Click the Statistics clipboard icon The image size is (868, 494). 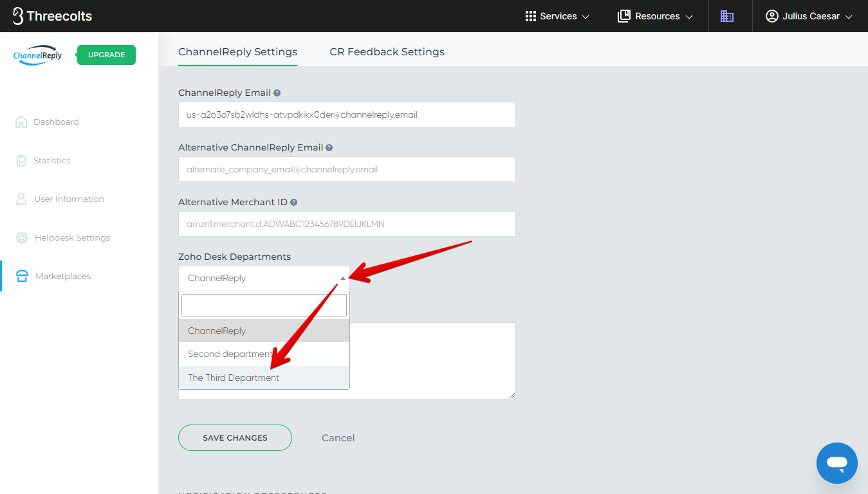(21, 160)
